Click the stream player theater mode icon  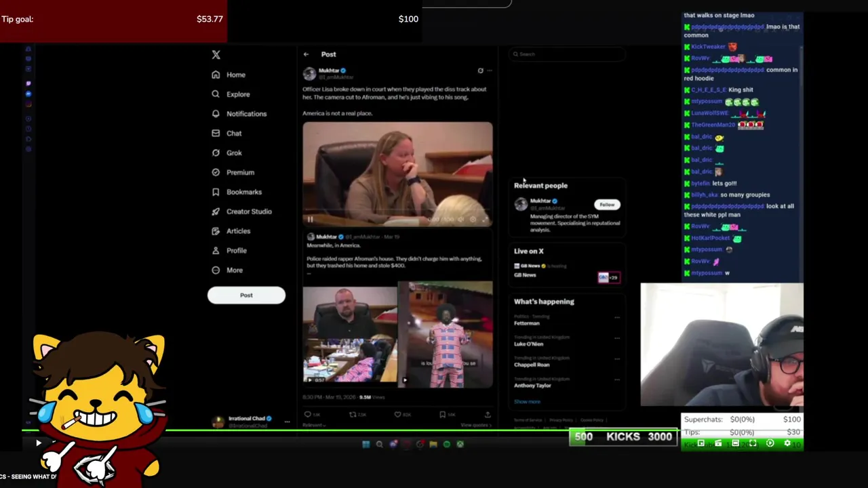pyautogui.click(x=735, y=443)
